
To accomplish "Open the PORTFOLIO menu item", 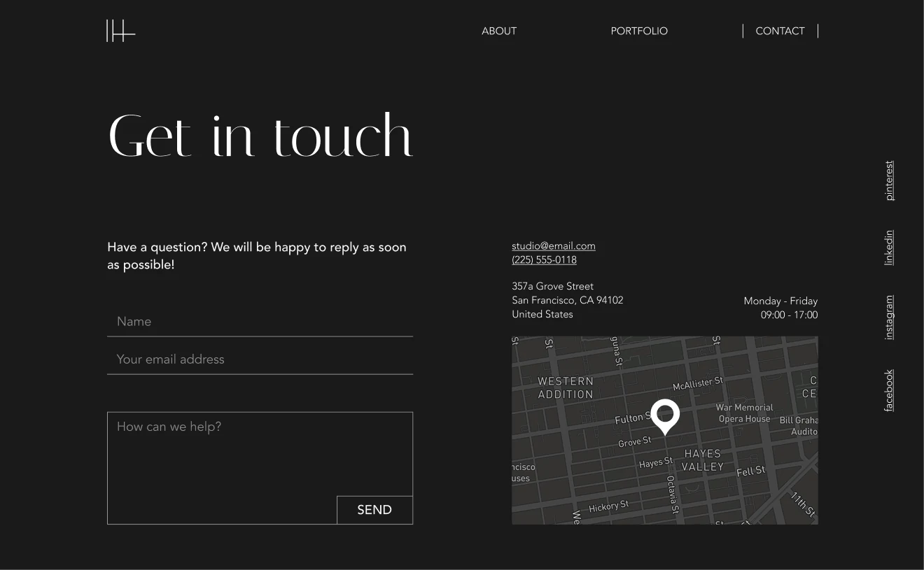I will pos(639,31).
